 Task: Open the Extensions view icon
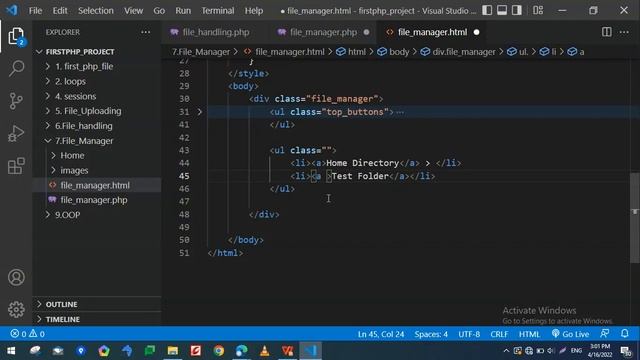pos(16,166)
